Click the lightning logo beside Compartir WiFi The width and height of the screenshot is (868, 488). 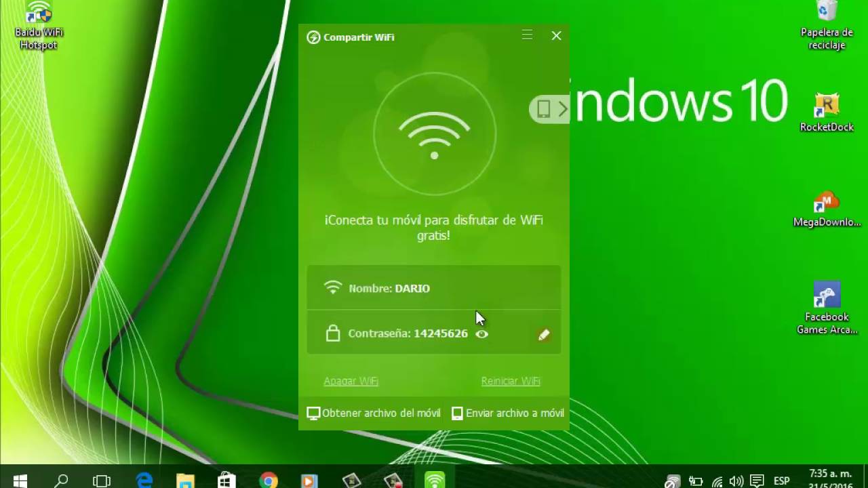pyautogui.click(x=313, y=37)
